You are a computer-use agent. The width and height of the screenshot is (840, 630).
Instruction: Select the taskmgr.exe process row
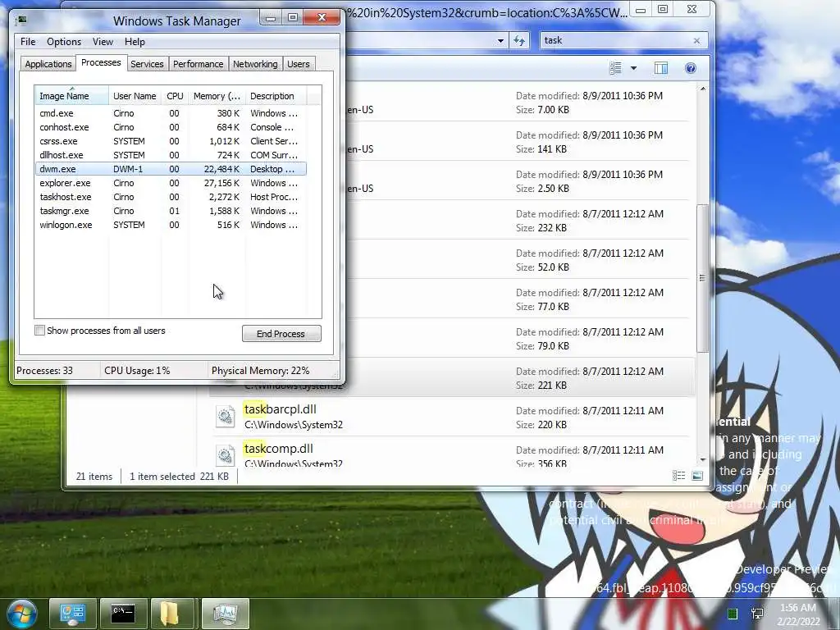click(x=171, y=211)
